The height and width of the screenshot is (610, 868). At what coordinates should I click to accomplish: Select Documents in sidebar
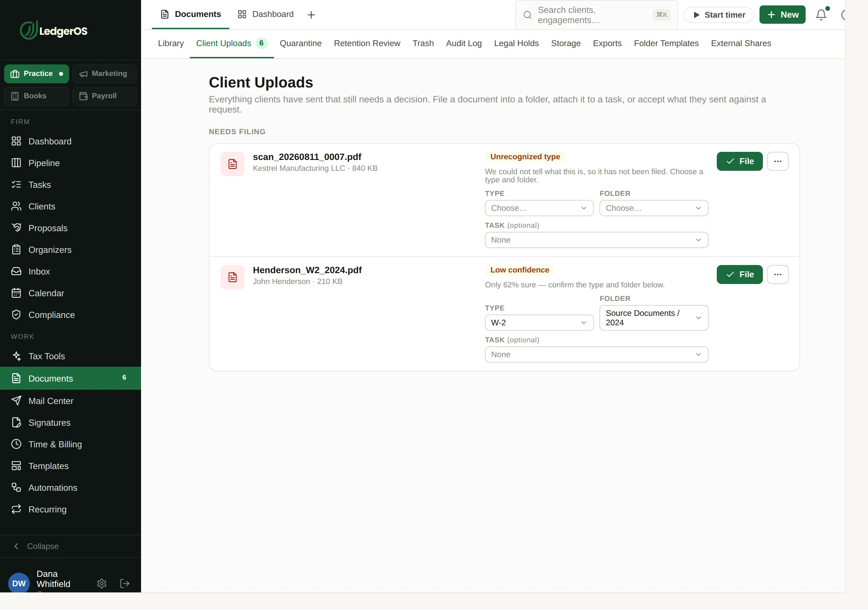pyautogui.click(x=70, y=378)
